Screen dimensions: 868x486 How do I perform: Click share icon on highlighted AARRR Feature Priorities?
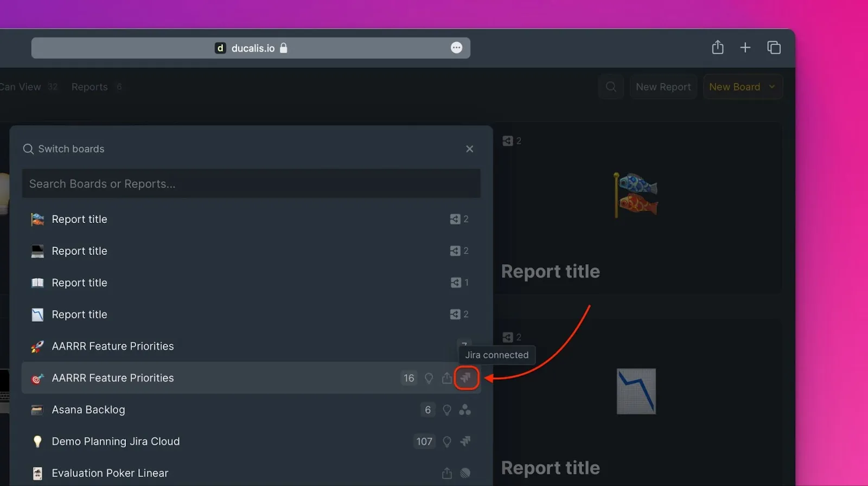[446, 378]
